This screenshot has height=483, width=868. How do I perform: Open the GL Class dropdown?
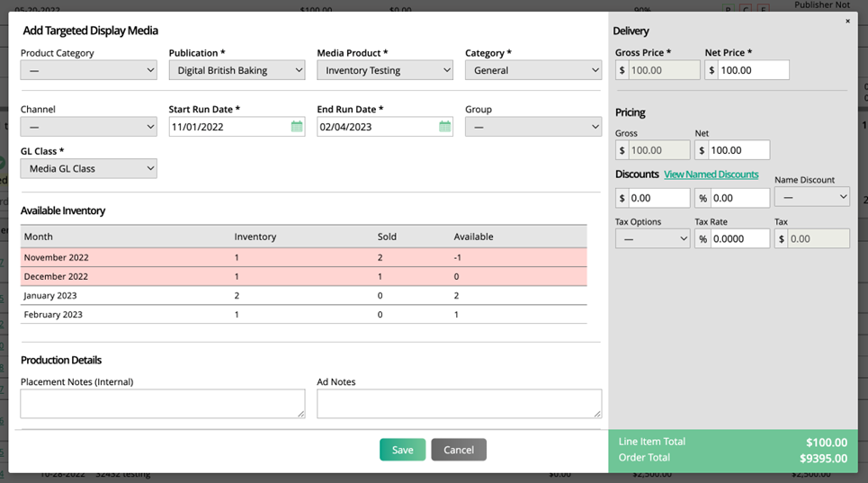88,168
